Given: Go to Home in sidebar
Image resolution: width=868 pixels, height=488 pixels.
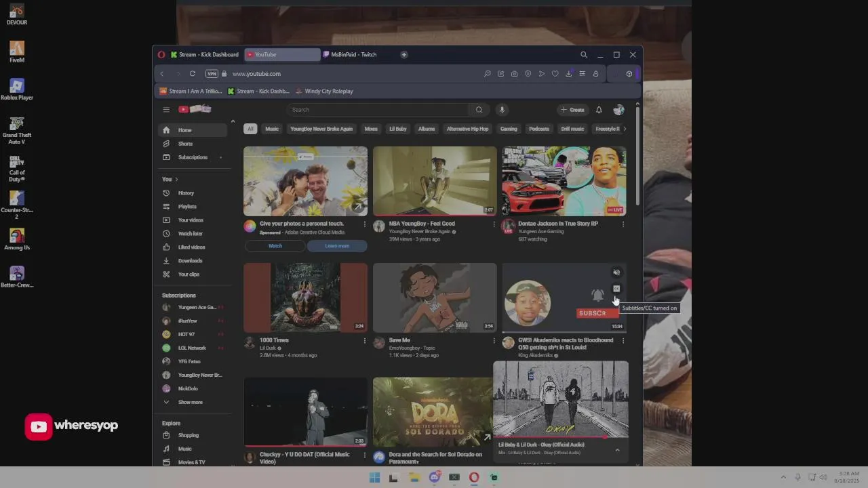Looking at the screenshot, I should point(193,130).
